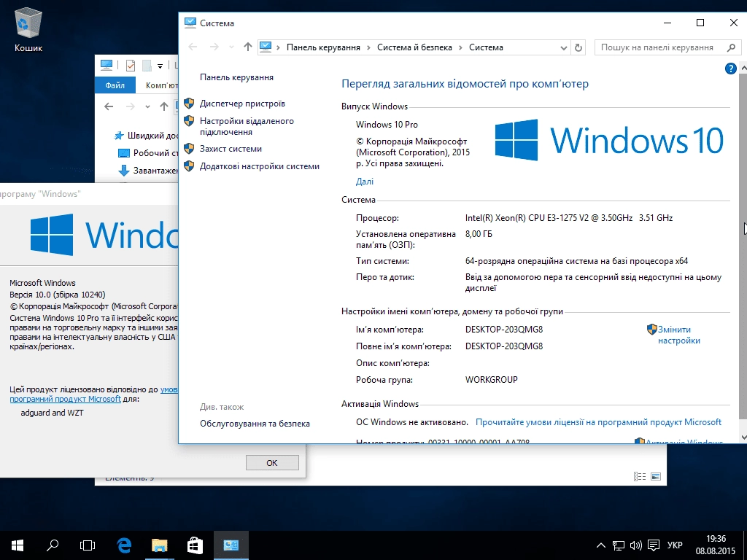Screen dimensions: 747x560
Task: Open Explorer quick access toolbar dropdown
Action: click(x=160, y=66)
